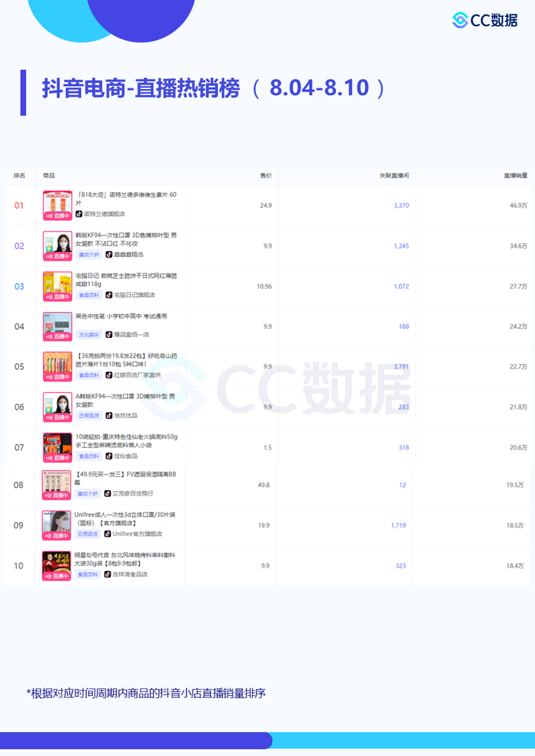Open the rank 04 black pen thumbnail

57,326
